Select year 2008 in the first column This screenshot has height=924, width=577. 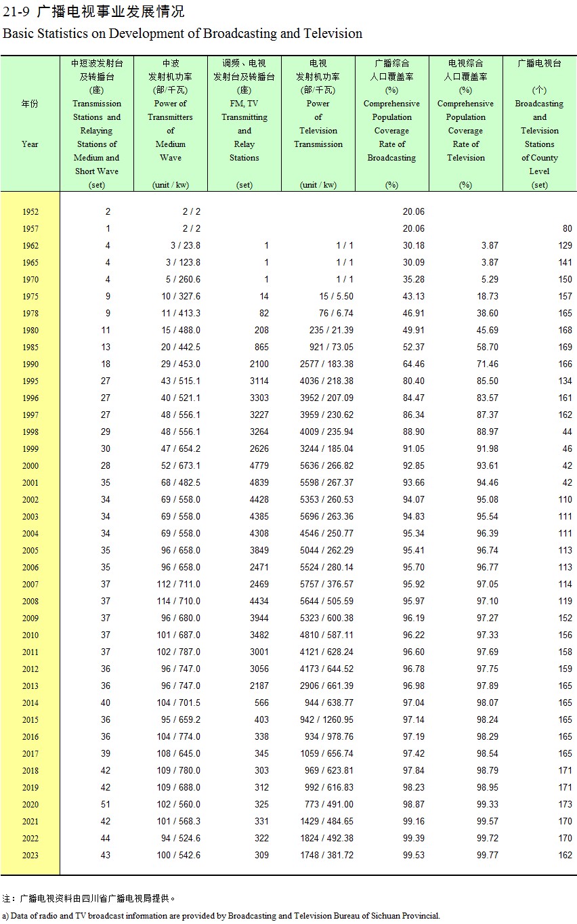30,602
